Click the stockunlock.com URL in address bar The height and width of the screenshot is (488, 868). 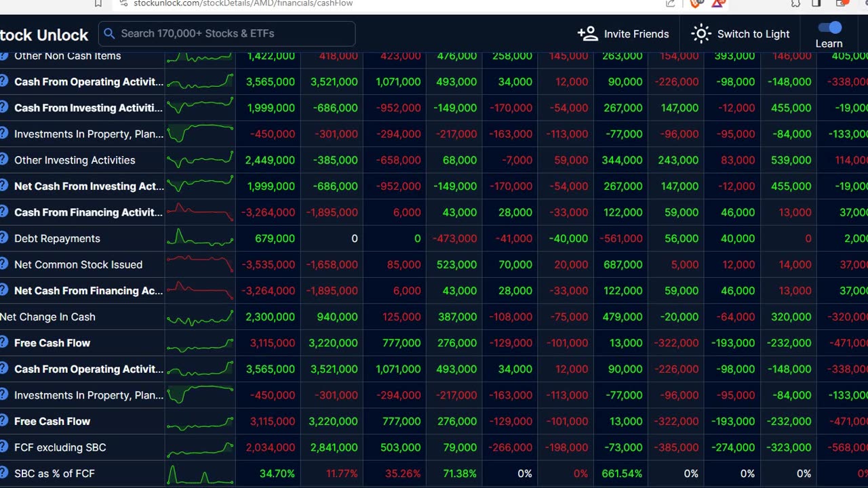243,3
